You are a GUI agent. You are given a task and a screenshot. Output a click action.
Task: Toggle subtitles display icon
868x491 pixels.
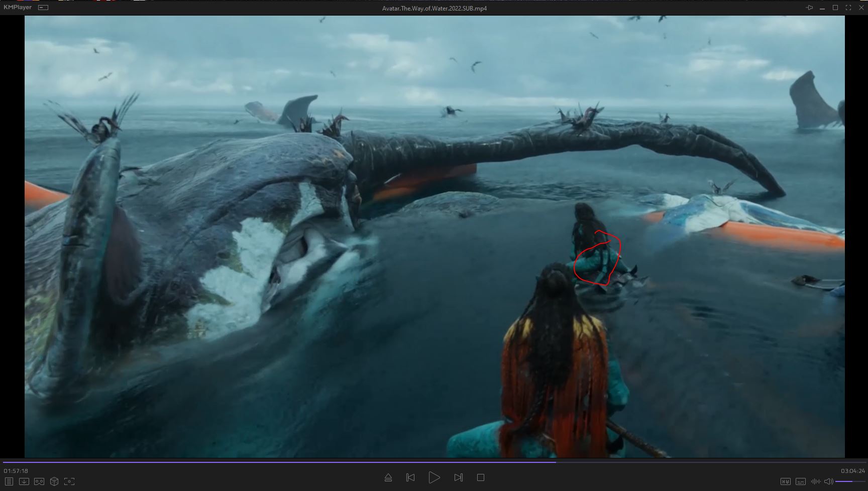coord(801,481)
